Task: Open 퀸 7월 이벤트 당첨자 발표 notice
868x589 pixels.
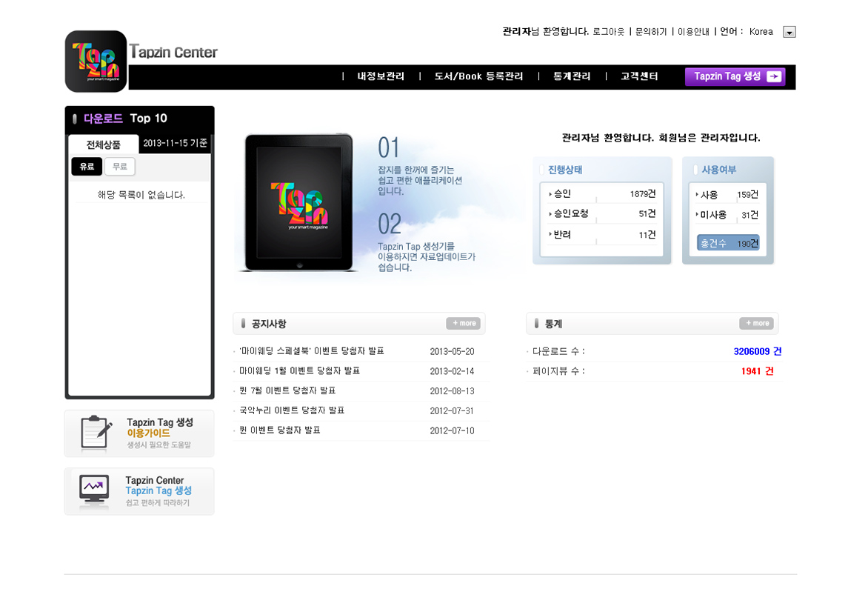Action: click(x=287, y=391)
